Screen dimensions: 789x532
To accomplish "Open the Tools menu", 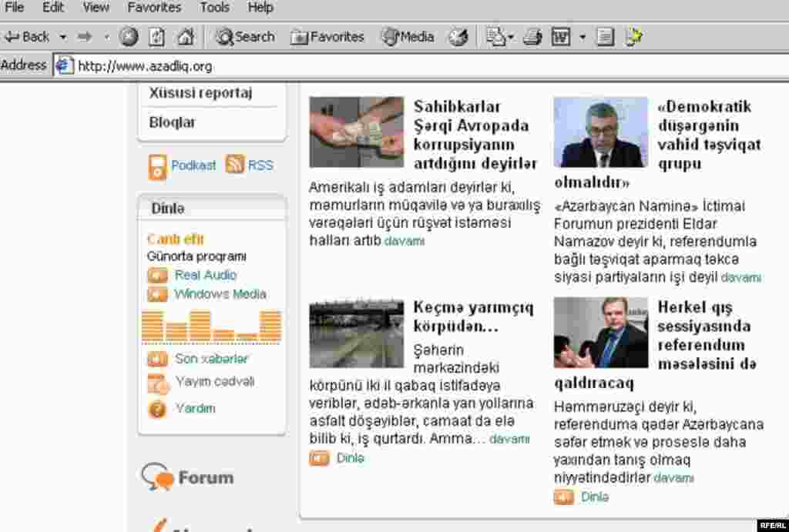I will click(x=214, y=8).
